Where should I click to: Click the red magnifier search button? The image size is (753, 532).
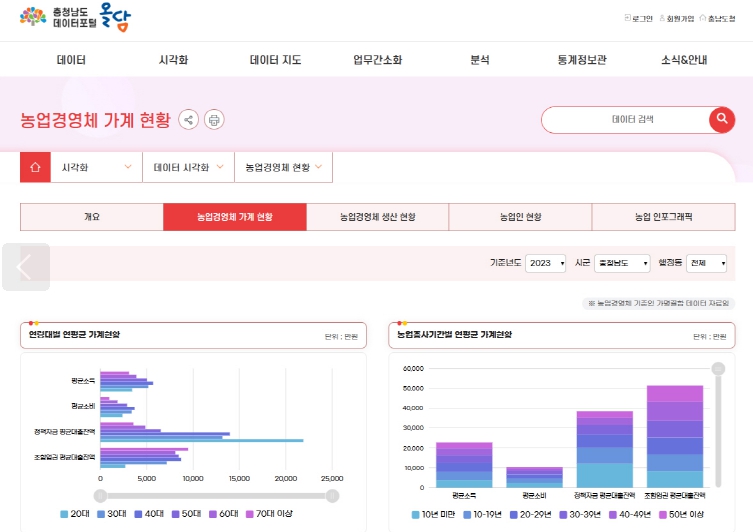tap(722, 119)
